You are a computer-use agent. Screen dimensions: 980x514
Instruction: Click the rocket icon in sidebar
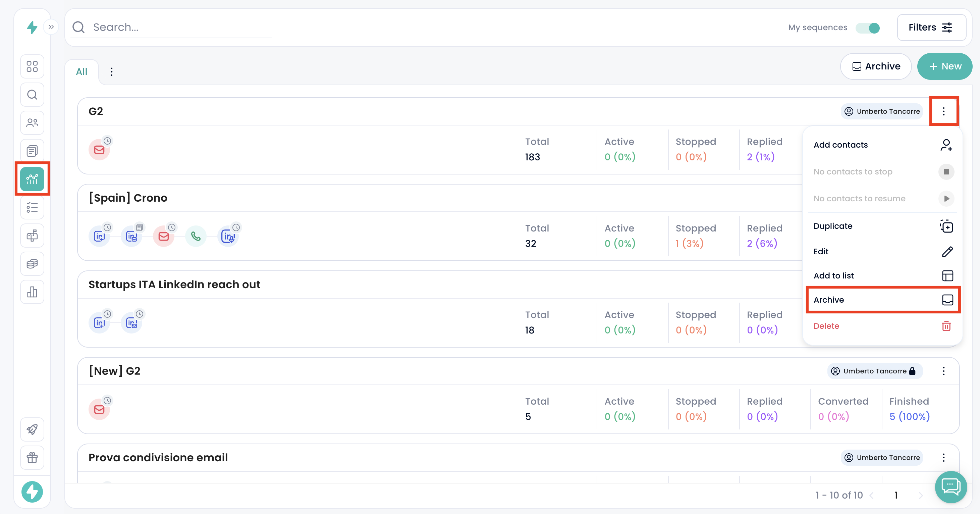tap(32, 429)
